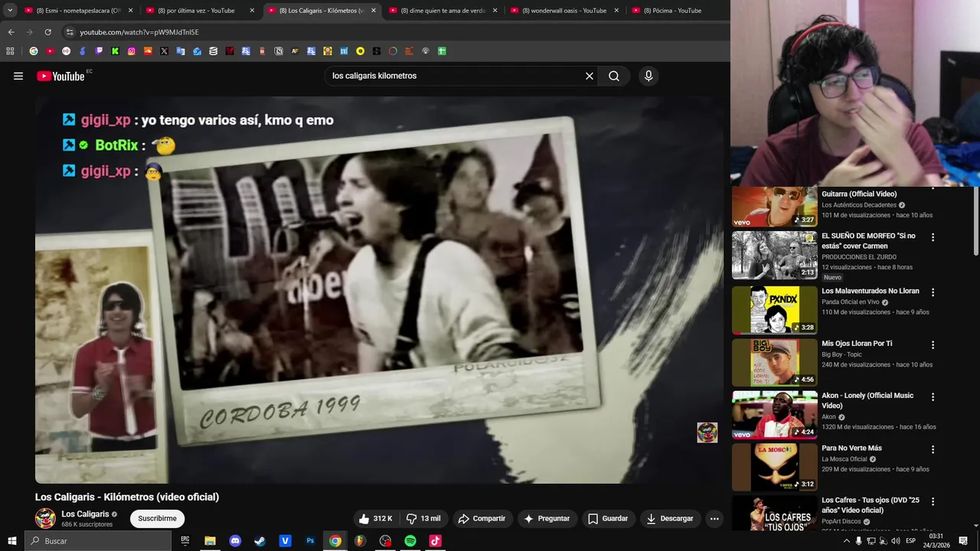Viewport: 980px width, 551px height.
Task: Open the tab list dropdown arrow
Action: click(10, 11)
